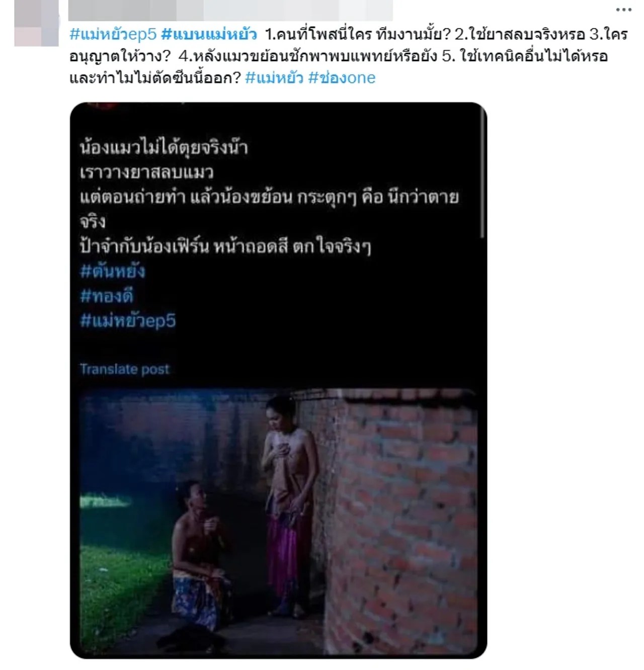Open the three-dot more options menu
644x670 pixels.
pos(623,10)
